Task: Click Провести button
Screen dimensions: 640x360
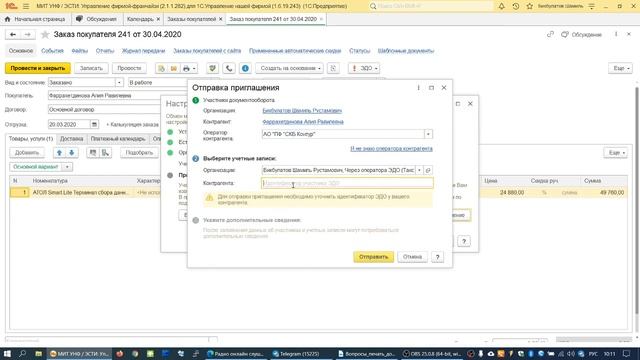Action: [x=129, y=68]
